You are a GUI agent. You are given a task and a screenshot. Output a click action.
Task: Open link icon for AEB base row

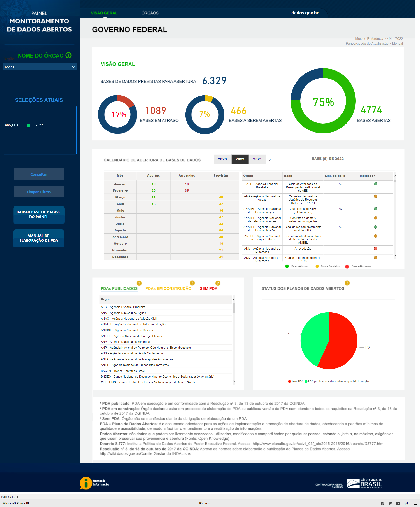coord(341,184)
